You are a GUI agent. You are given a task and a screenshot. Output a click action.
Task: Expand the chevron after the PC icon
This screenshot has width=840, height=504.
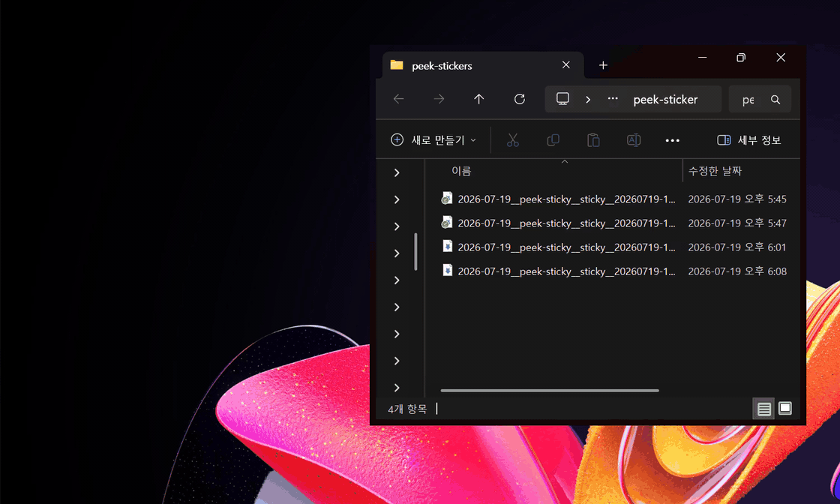[588, 100]
